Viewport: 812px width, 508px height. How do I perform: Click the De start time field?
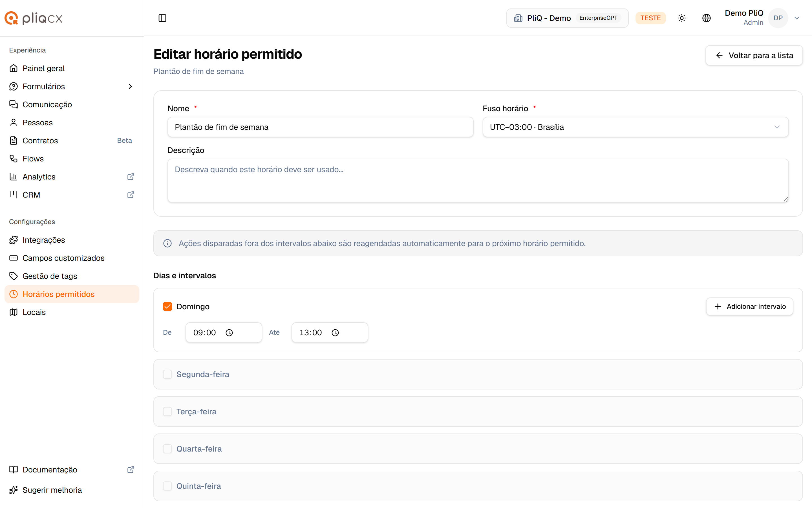coord(224,333)
